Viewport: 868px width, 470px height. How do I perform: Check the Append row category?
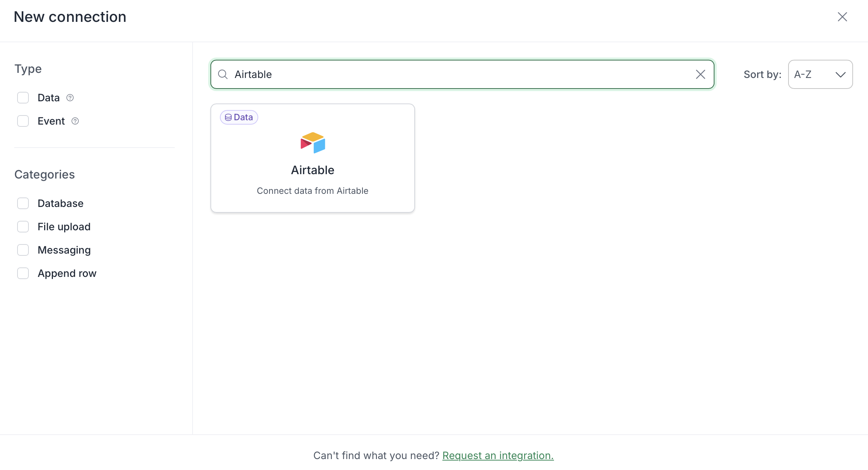coord(23,273)
